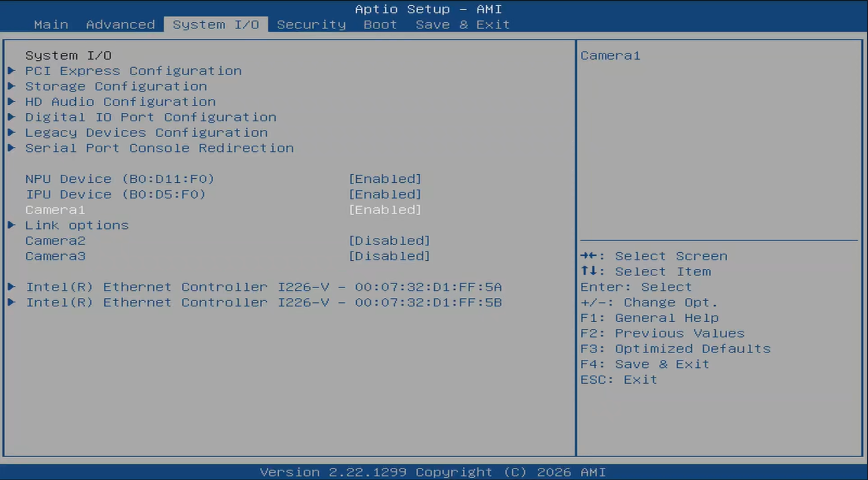This screenshot has height=480, width=868.
Task: Click the Select Item key hint
Action: click(x=646, y=271)
